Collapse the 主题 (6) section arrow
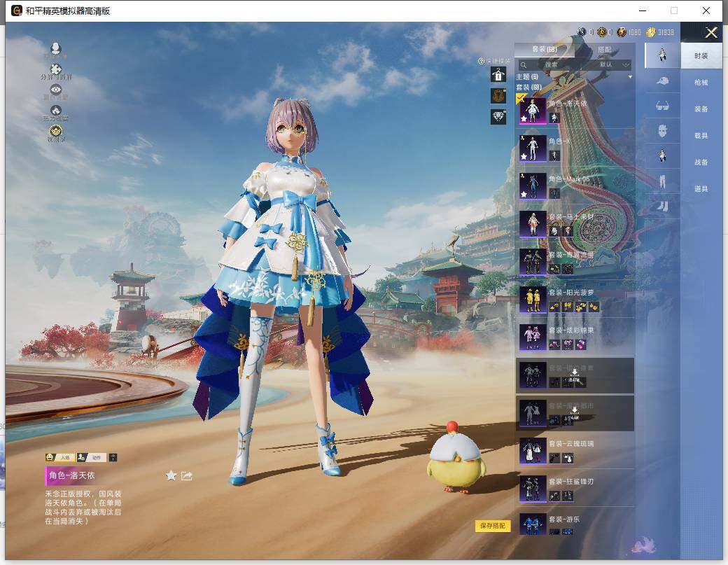Screen dimensions: 728x565 tap(630, 76)
